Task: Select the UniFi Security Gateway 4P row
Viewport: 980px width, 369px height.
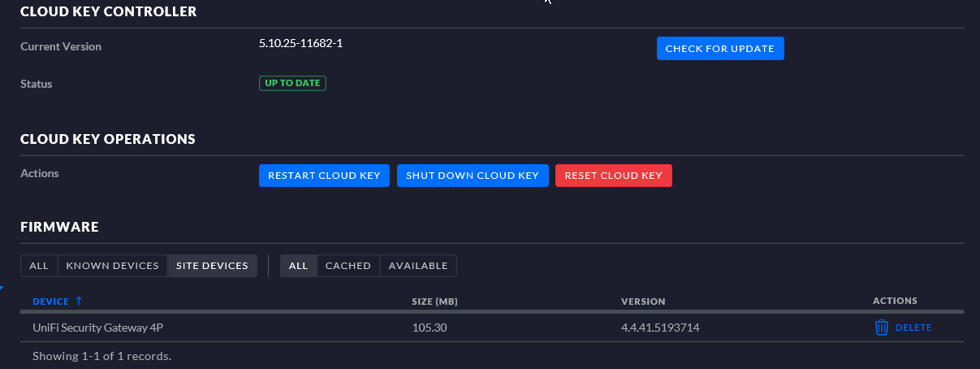Action: [103, 328]
